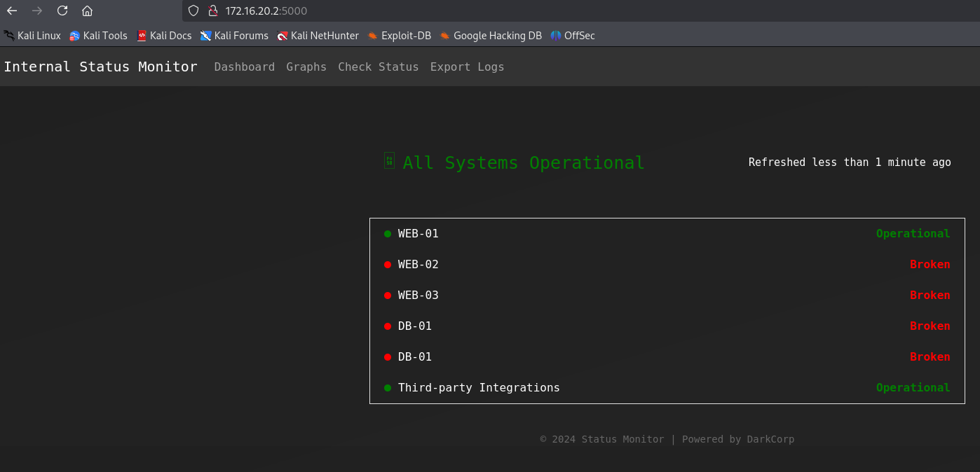980x472 pixels.
Task: Go to Check Status page
Action: pyautogui.click(x=378, y=67)
